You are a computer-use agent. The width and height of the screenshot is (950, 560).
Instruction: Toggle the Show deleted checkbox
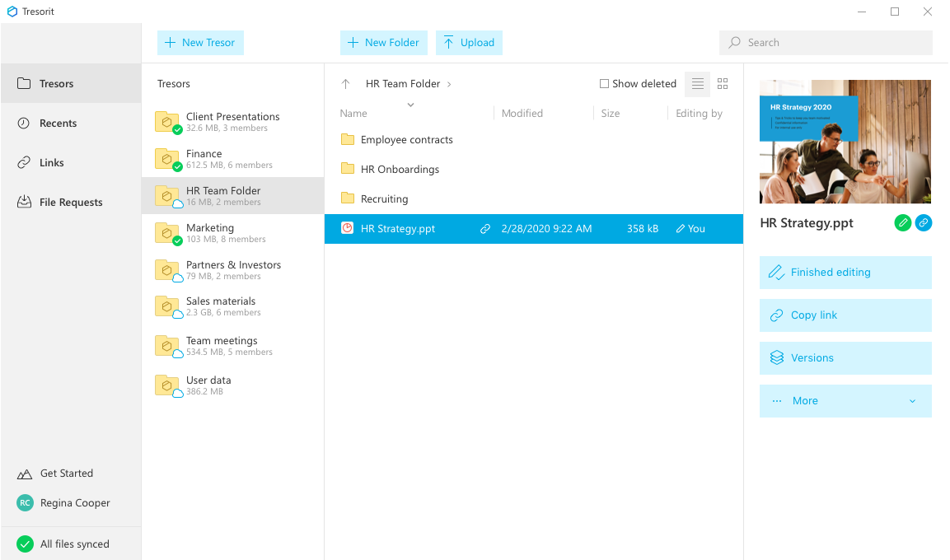[604, 84]
